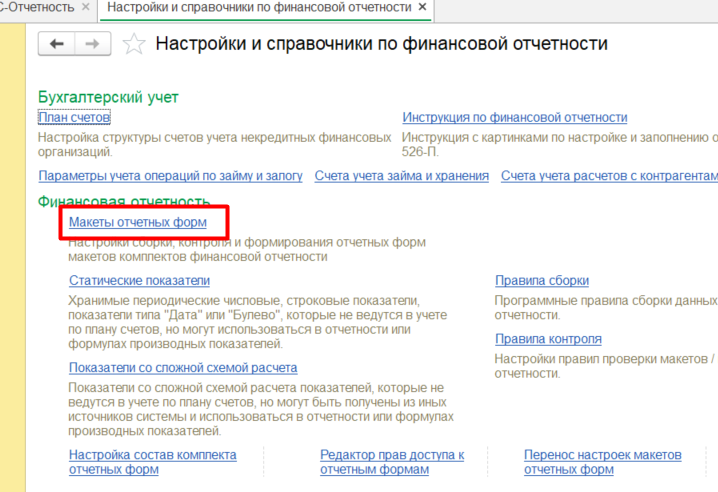Open Показатели со сложной схемой расчета
This screenshot has height=492, width=718.
click(183, 368)
